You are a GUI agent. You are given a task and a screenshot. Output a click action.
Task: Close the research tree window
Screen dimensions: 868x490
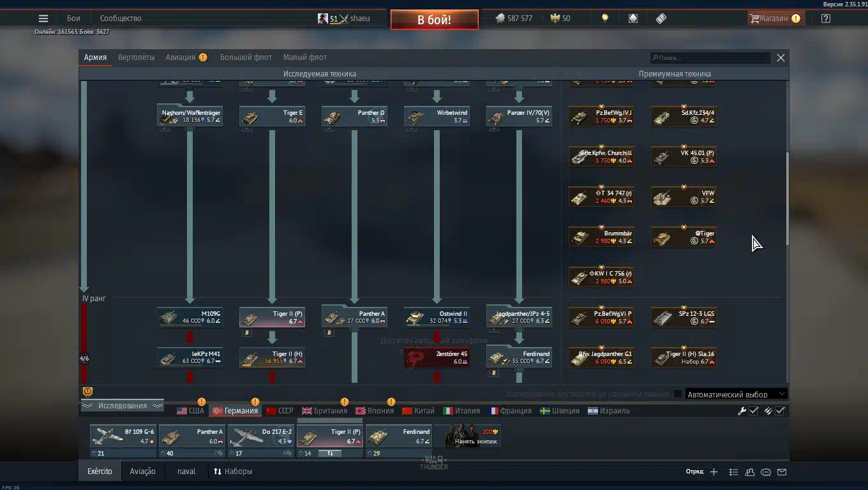tap(781, 57)
